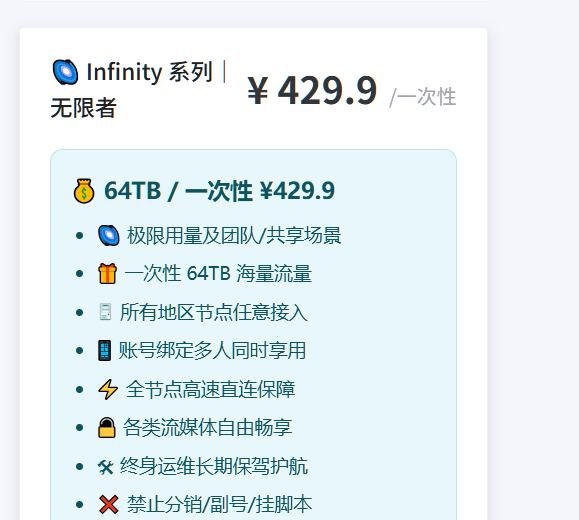This screenshot has height=520, width=579.
Task: Click the 64TB / 一次性 ¥429.9 heading
Action: pyautogui.click(x=219, y=191)
